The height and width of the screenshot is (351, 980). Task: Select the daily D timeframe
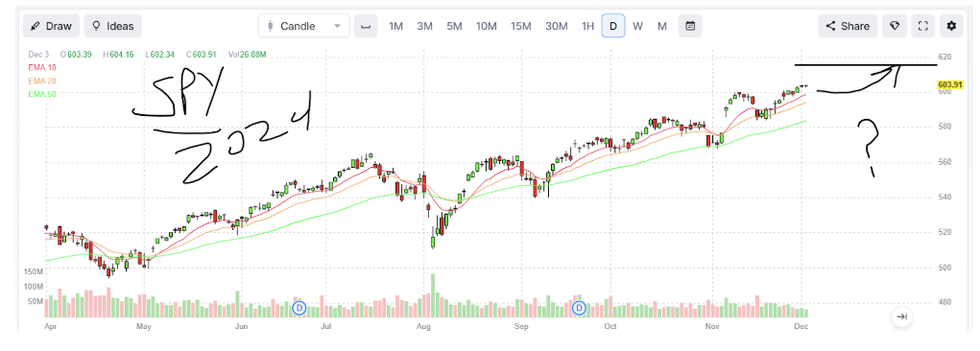[613, 26]
